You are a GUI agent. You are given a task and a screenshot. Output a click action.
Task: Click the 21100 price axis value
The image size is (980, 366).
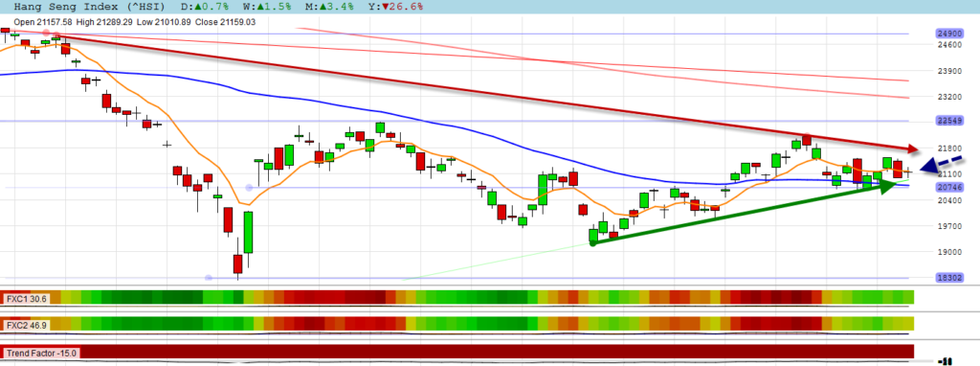coord(948,174)
